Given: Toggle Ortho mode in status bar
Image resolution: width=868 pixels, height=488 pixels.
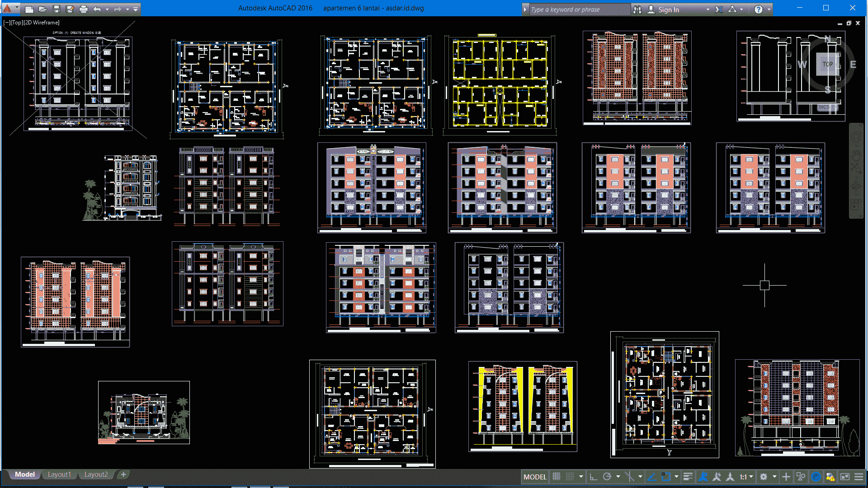Looking at the screenshot, I should tap(594, 477).
